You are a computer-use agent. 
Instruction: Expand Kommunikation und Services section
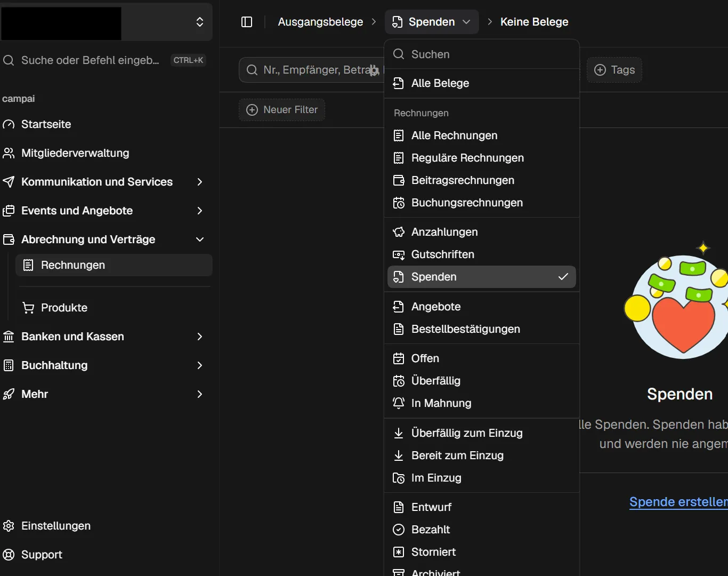pyautogui.click(x=199, y=182)
